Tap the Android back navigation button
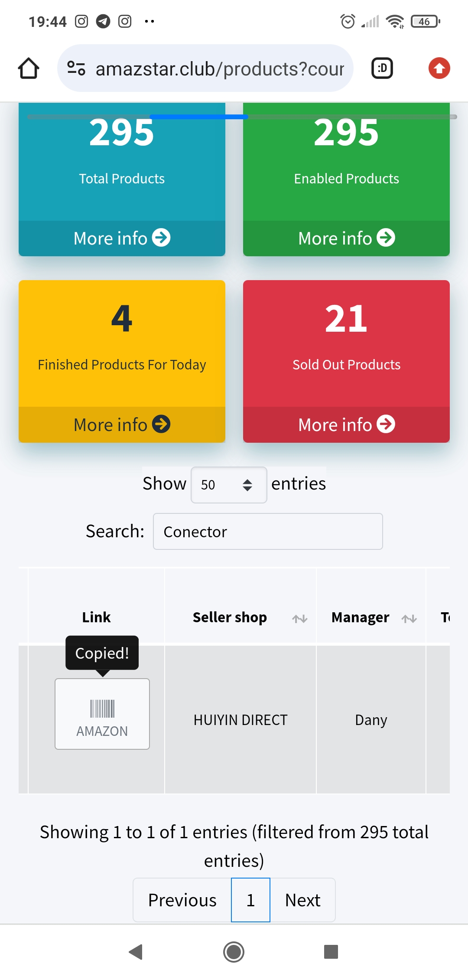 (x=136, y=952)
